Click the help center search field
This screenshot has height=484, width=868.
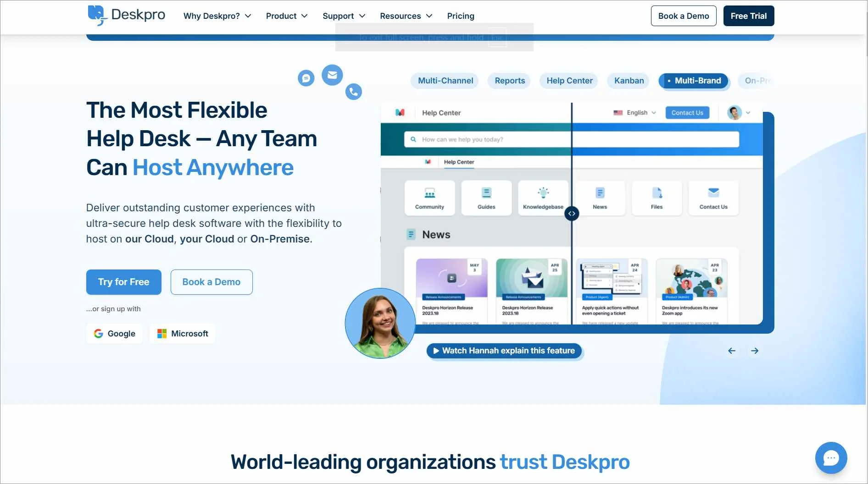[571, 139]
